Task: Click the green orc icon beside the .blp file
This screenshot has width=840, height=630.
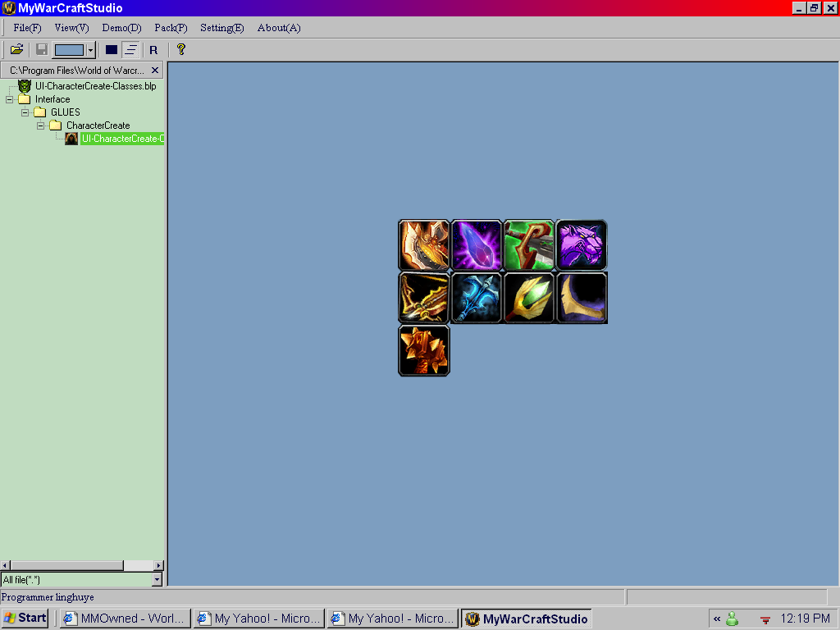Action: point(24,85)
